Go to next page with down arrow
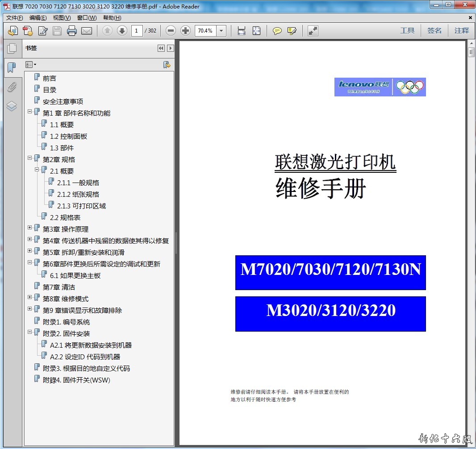This screenshot has height=449, width=476. click(x=122, y=31)
